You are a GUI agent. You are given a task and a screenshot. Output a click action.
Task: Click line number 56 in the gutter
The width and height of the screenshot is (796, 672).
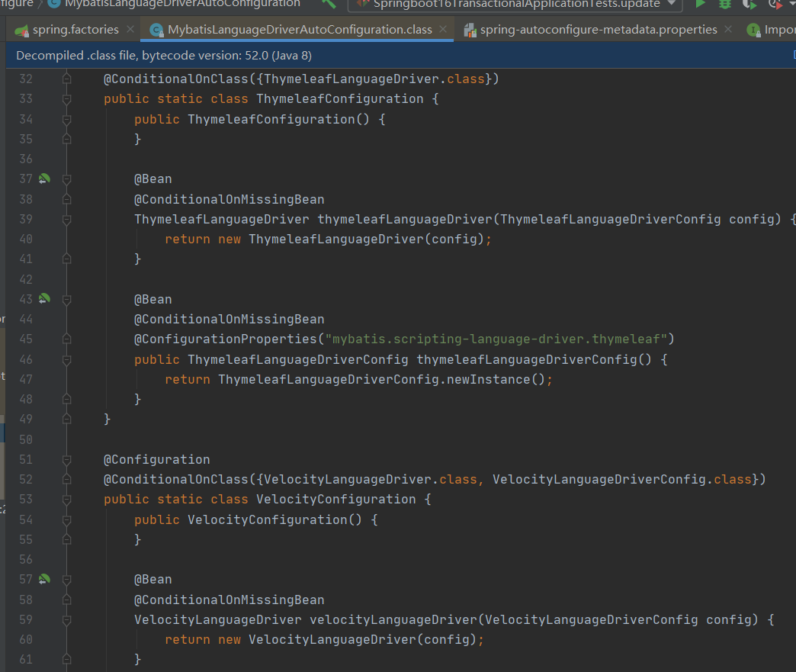(x=26, y=559)
